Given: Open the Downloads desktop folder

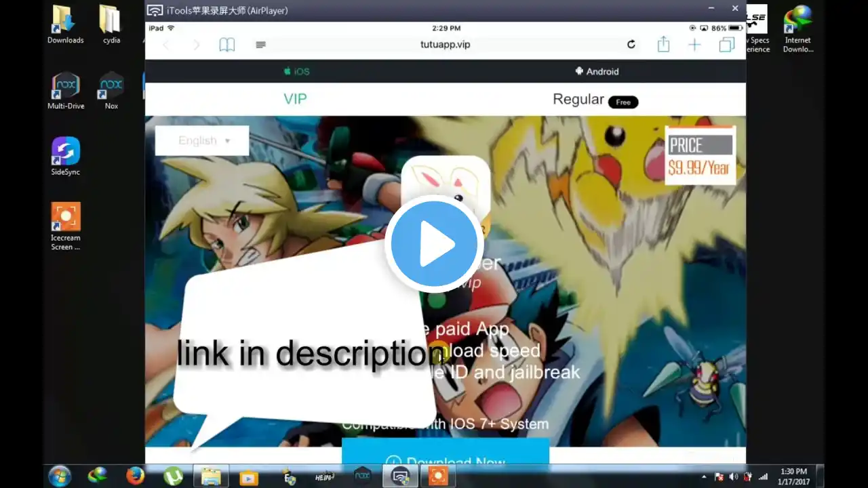Looking at the screenshot, I should [x=66, y=25].
